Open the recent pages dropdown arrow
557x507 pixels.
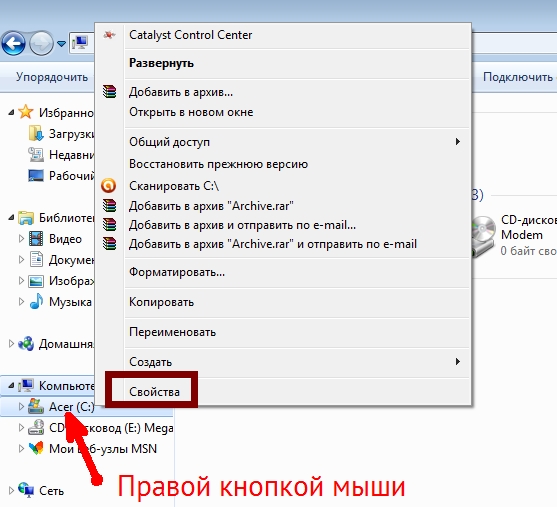(61, 44)
